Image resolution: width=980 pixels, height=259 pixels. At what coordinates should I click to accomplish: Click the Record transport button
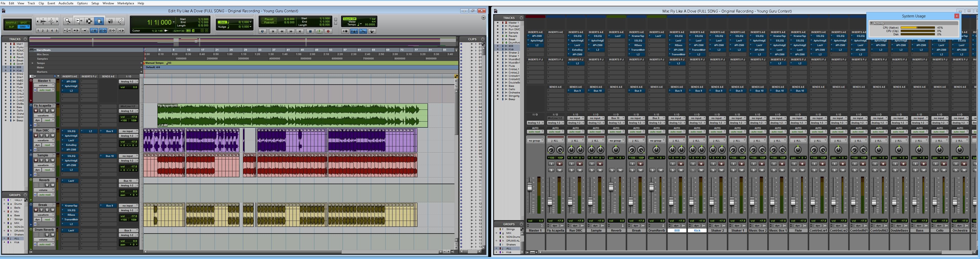click(x=328, y=31)
